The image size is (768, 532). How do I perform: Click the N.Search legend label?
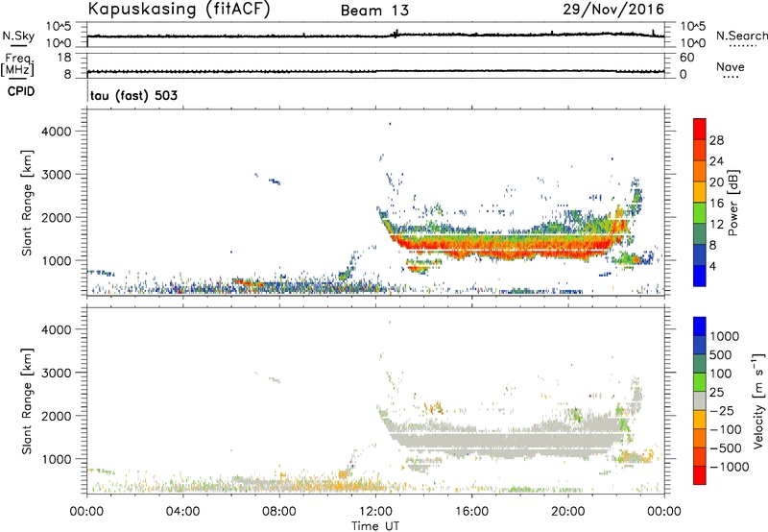(742, 36)
